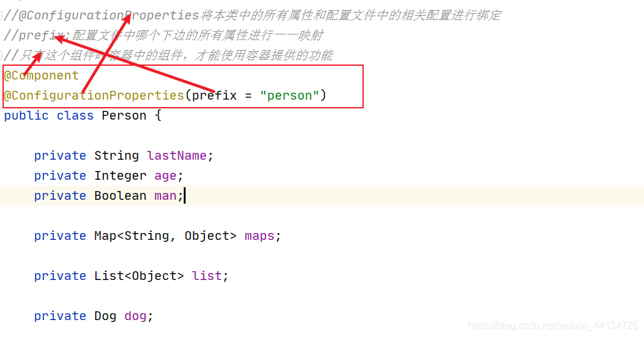This screenshot has width=644, height=337.
Task: Click the @ConfigurationProperties annotation on the class
Action: pos(94,96)
